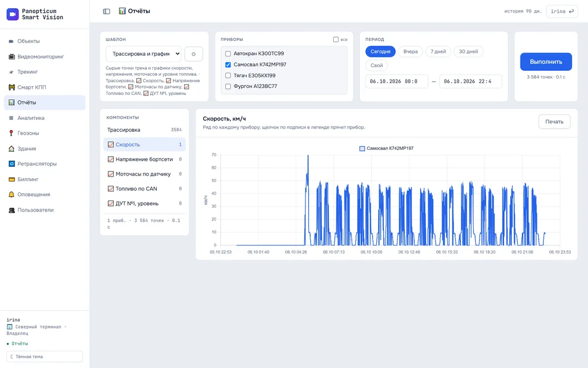Toggle Самосвал legend color swatch on chart
Viewport: 588px width, 368px height.
[362, 148]
